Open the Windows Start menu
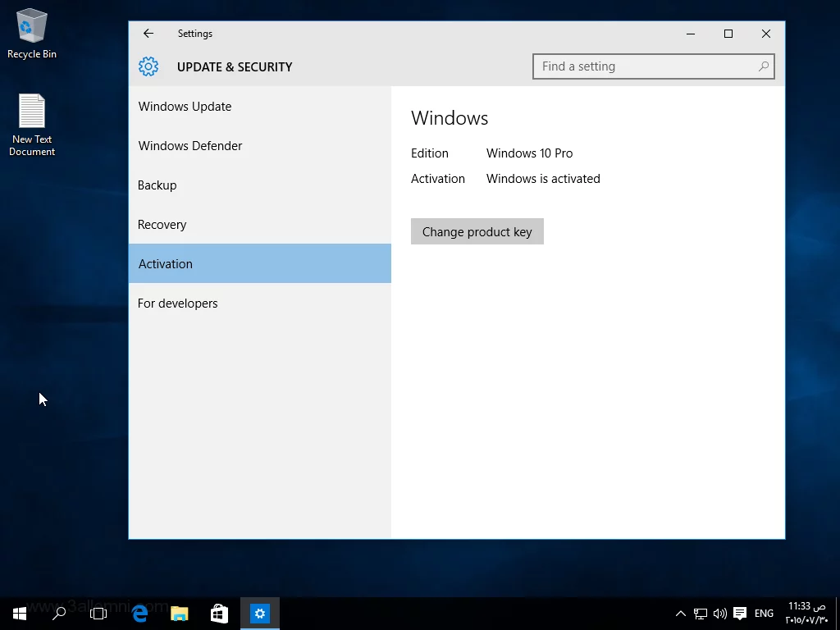The height and width of the screenshot is (630, 840). [20, 613]
